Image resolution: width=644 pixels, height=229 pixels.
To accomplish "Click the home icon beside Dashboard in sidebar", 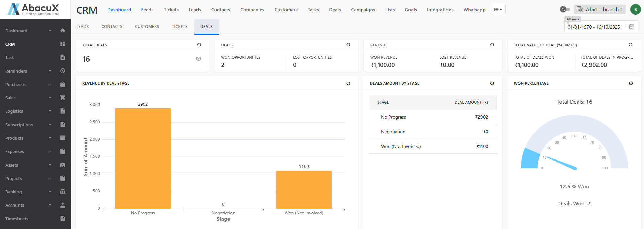I will (x=62, y=31).
